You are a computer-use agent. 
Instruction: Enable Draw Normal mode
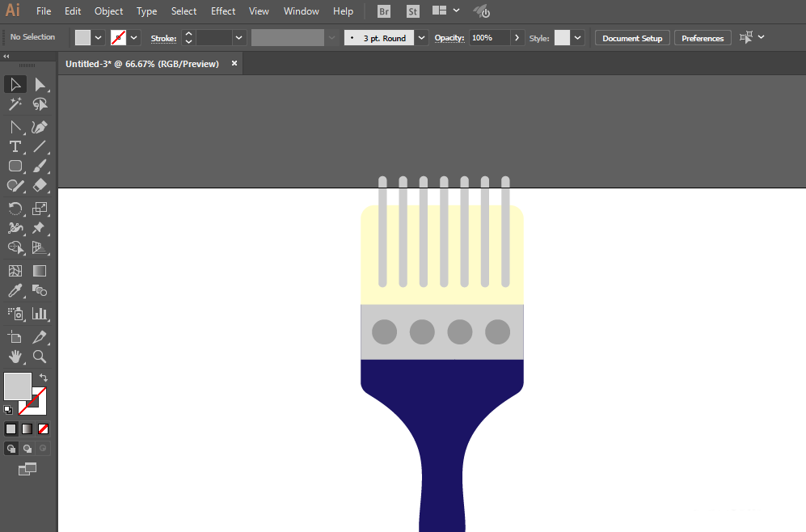[11, 449]
